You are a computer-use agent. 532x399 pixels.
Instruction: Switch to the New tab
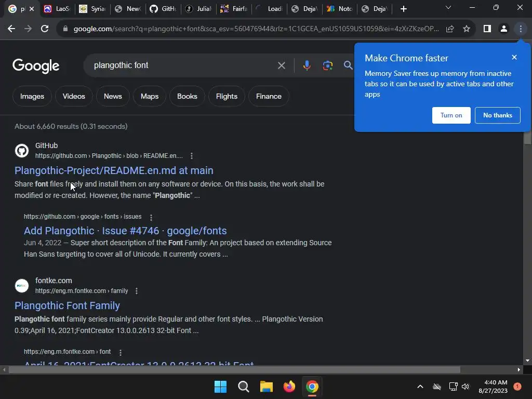pos(127,9)
